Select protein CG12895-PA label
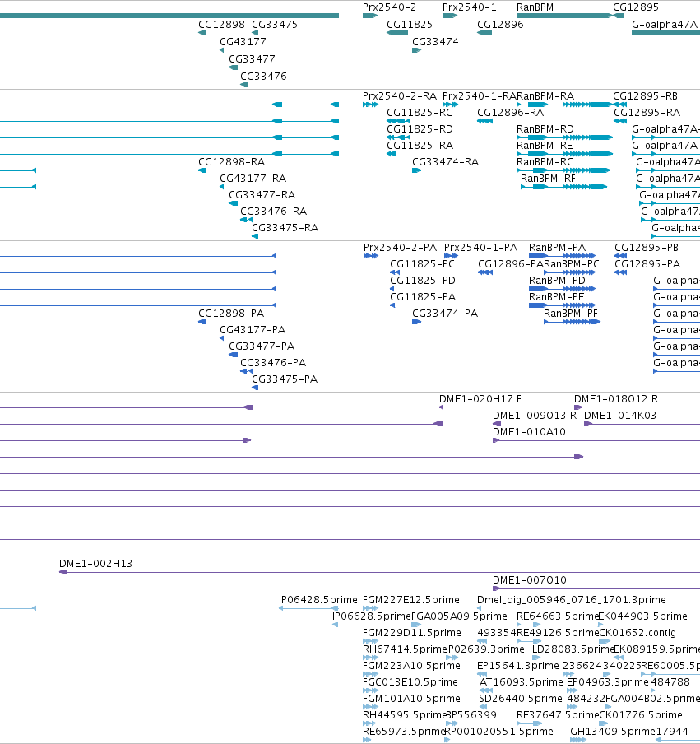This screenshot has height=744, width=700. click(647, 264)
